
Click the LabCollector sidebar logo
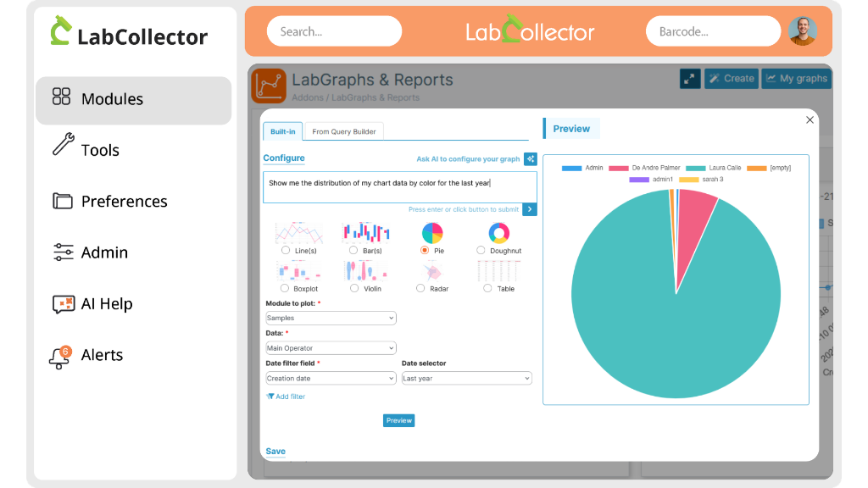coord(129,31)
